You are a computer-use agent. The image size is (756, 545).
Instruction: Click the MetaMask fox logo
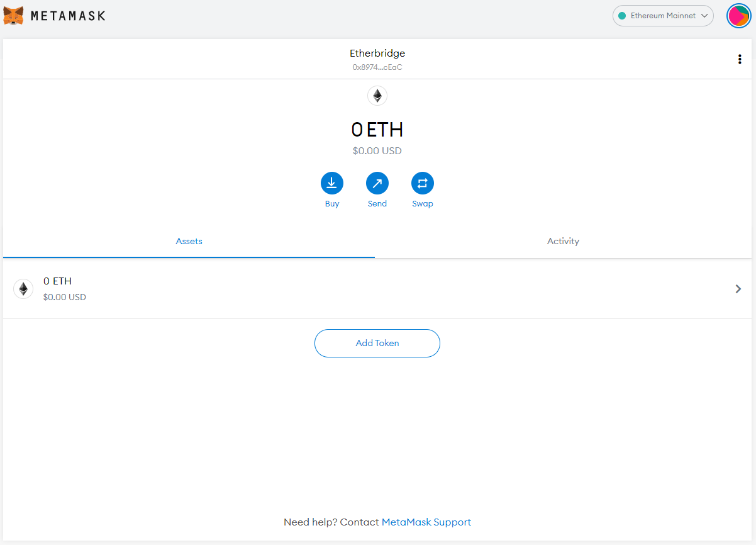(13, 15)
